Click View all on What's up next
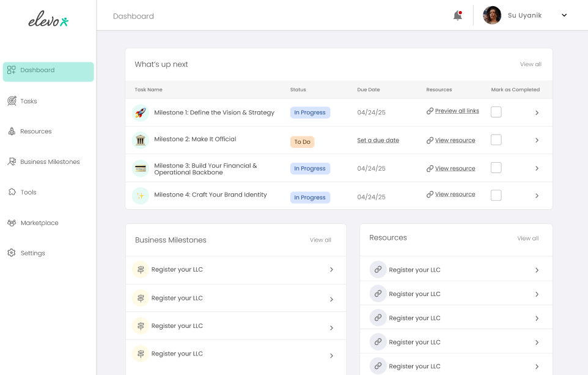 [x=529, y=64]
